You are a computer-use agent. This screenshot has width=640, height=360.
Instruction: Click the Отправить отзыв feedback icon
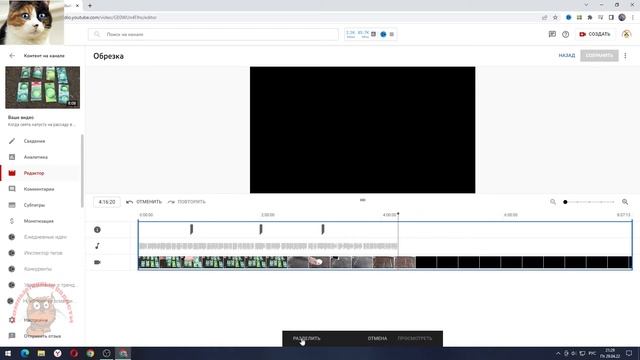12,336
